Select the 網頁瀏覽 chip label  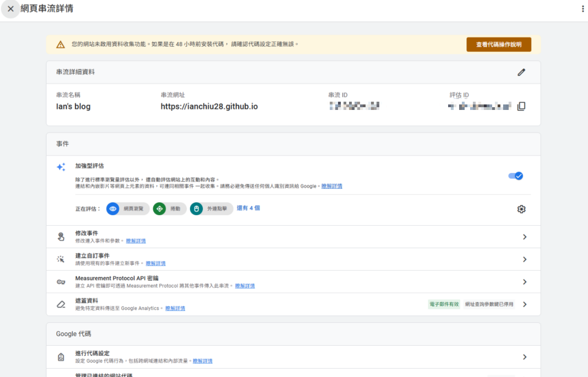pos(133,209)
